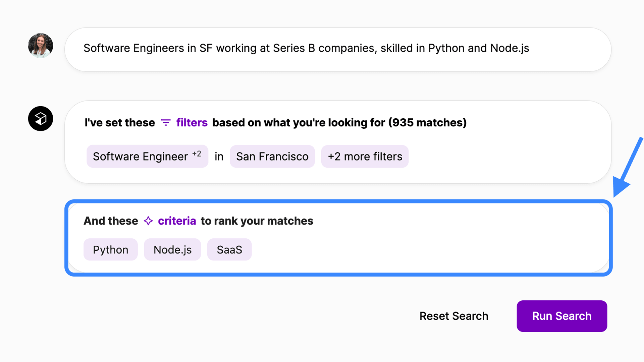Click the purple filter lines icon
644x362 pixels.
point(166,123)
